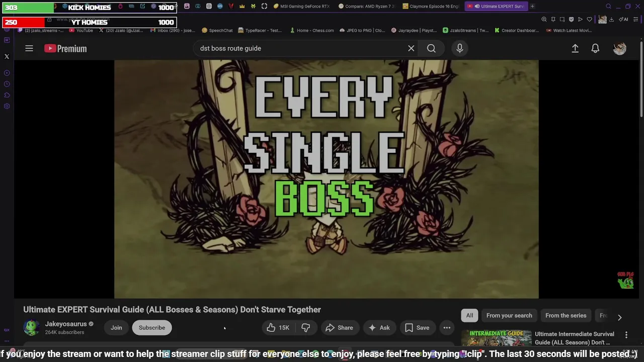This screenshot has width=644, height=362.
Task: Open the snapshot capture tool icon
Action: (x=562, y=19)
